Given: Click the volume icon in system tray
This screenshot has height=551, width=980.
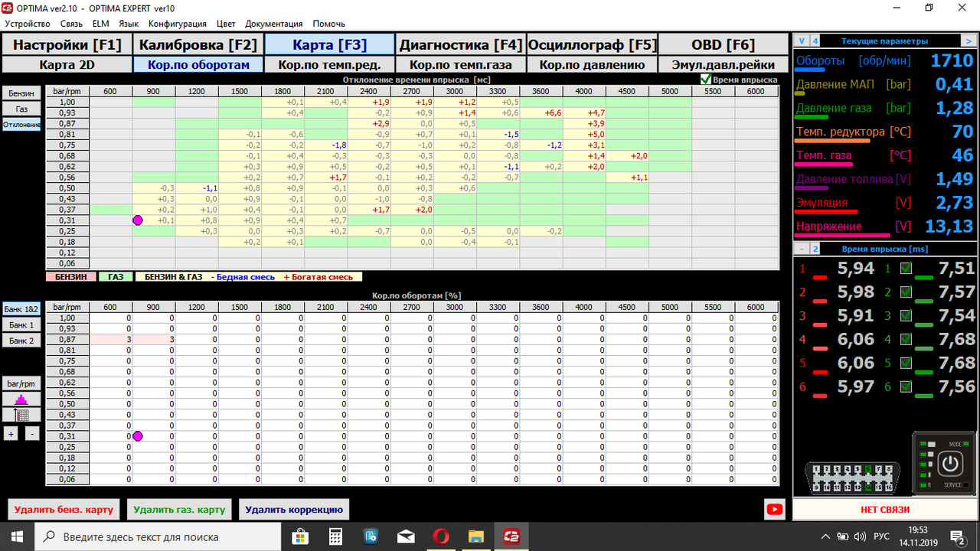Looking at the screenshot, I should click(x=860, y=536).
